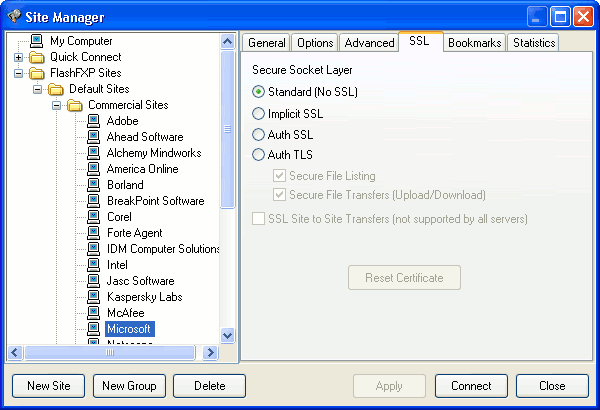
Task: Click the Alchemy Mindworks site icon
Action: point(93,153)
